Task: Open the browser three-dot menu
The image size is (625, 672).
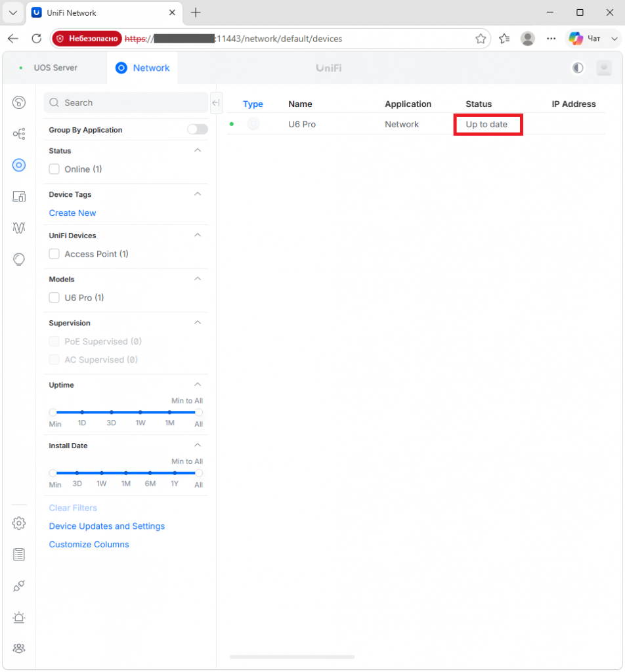Action: (551, 39)
